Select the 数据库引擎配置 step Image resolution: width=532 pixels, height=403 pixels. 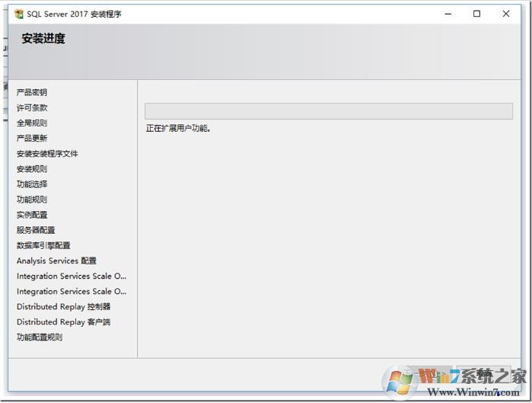coord(43,245)
